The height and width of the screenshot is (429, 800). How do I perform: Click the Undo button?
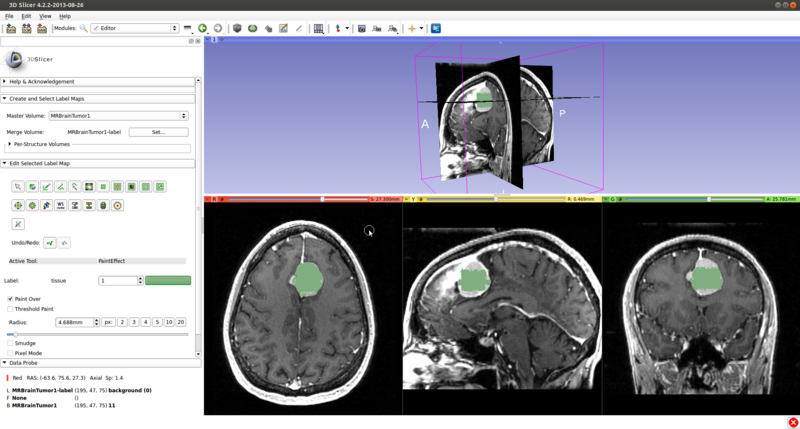(x=50, y=243)
